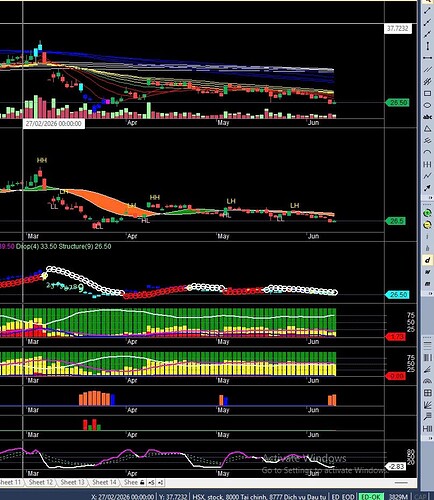Click the 37.7232 price axis label
This screenshot has height=500, width=434.
397,29
